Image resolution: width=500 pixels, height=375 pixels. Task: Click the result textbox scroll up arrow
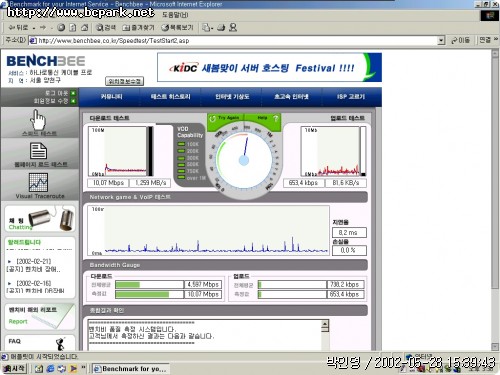[325, 323]
